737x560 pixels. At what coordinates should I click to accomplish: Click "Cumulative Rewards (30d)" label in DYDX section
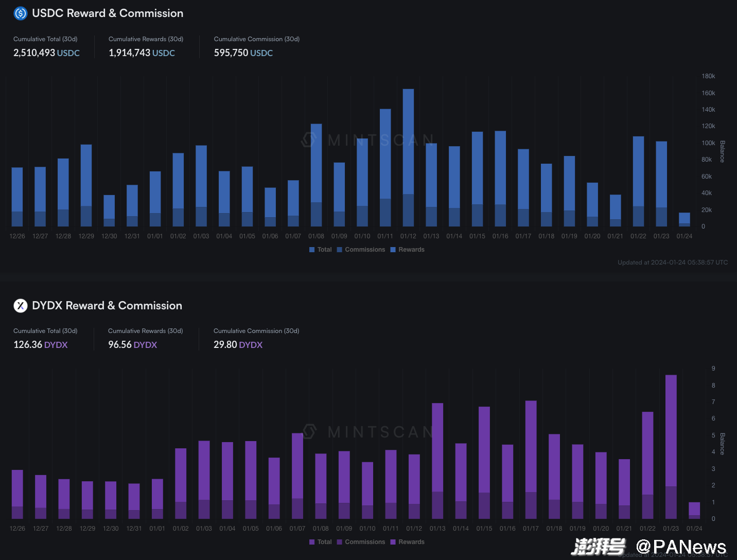145,331
